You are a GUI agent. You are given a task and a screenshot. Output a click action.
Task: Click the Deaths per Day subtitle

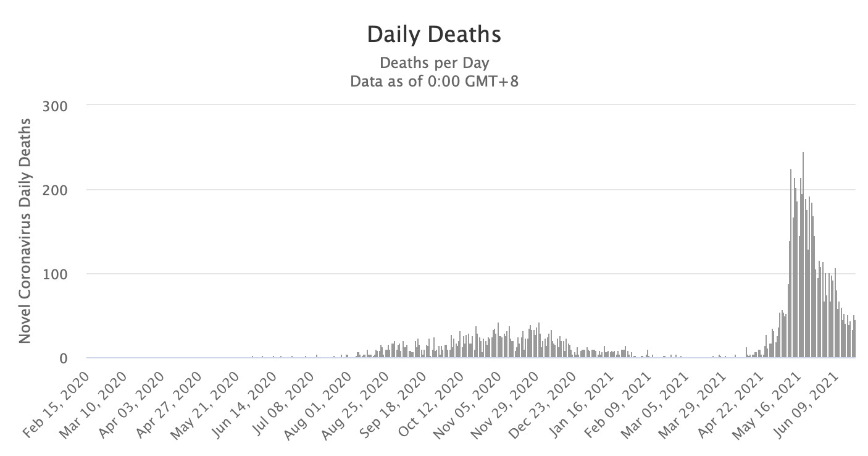[x=434, y=63]
